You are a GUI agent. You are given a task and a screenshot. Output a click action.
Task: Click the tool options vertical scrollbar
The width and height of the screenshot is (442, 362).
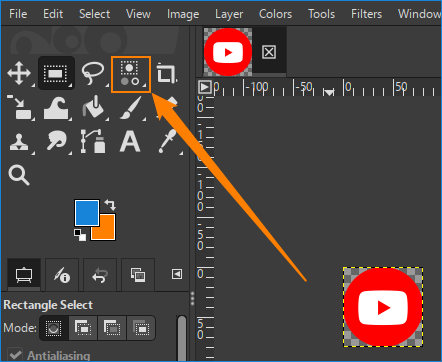182,338
